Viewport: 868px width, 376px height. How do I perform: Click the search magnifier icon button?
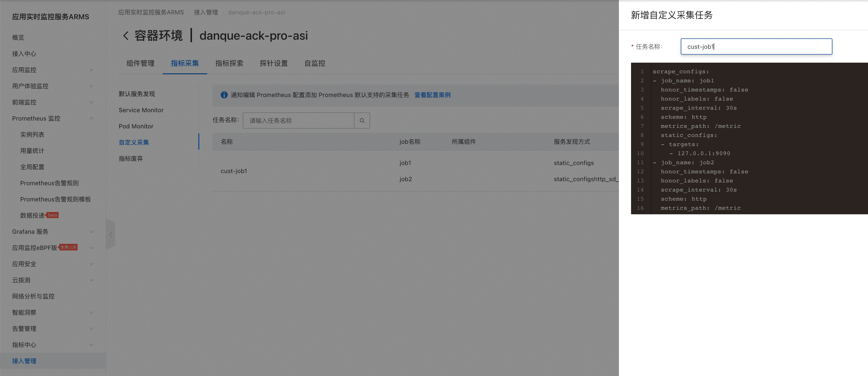tap(362, 121)
